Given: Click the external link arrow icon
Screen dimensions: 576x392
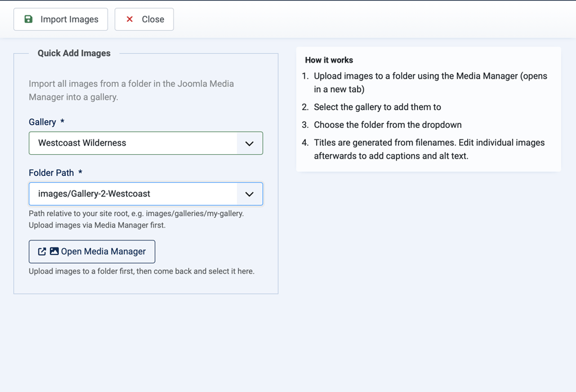Looking at the screenshot, I should 42,251.
